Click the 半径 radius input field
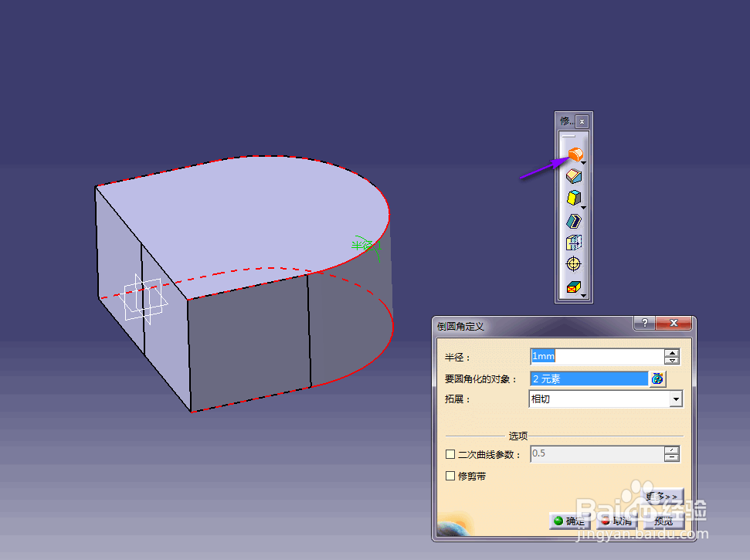 pyautogui.click(x=597, y=356)
